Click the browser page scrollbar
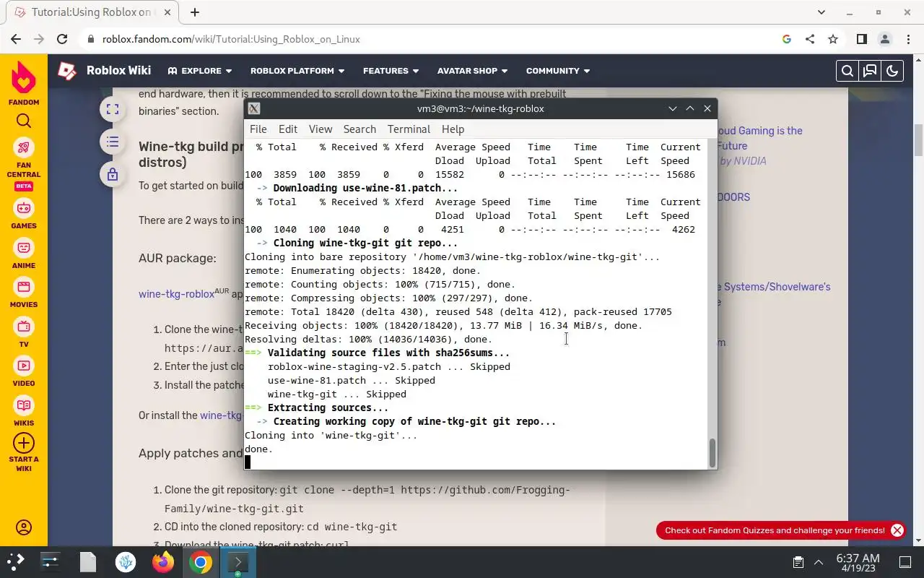The width and height of the screenshot is (924, 578). (918, 139)
